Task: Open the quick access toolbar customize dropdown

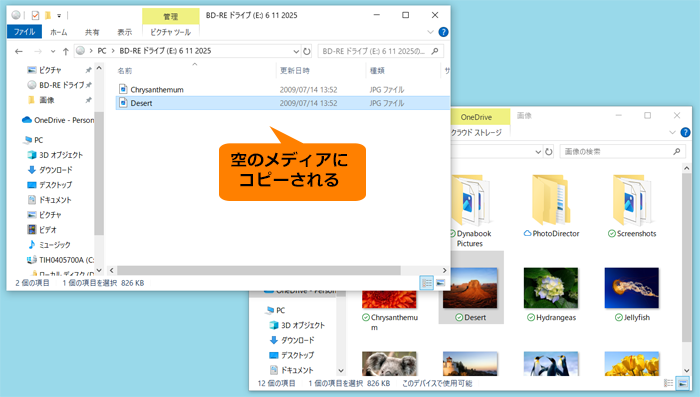Action: click(x=59, y=16)
